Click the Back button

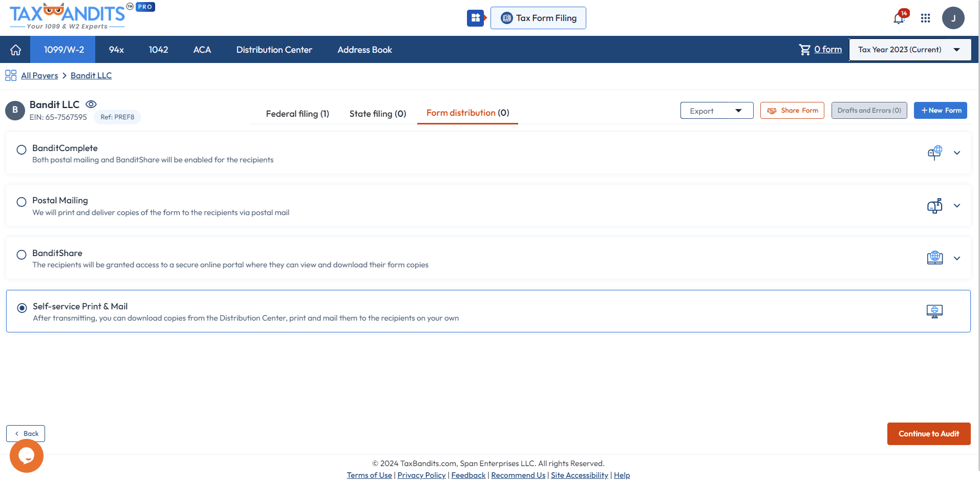(x=26, y=433)
